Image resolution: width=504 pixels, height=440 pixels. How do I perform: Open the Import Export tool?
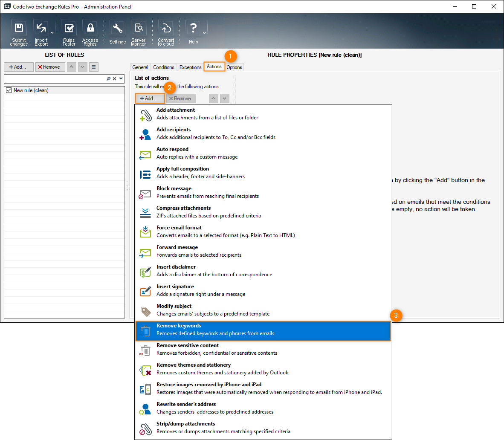pos(41,33)
